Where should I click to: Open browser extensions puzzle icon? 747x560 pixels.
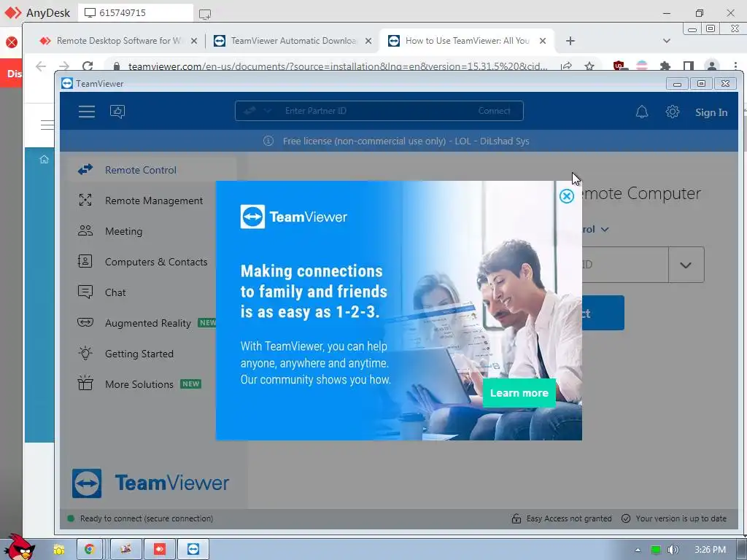point(665,66)
